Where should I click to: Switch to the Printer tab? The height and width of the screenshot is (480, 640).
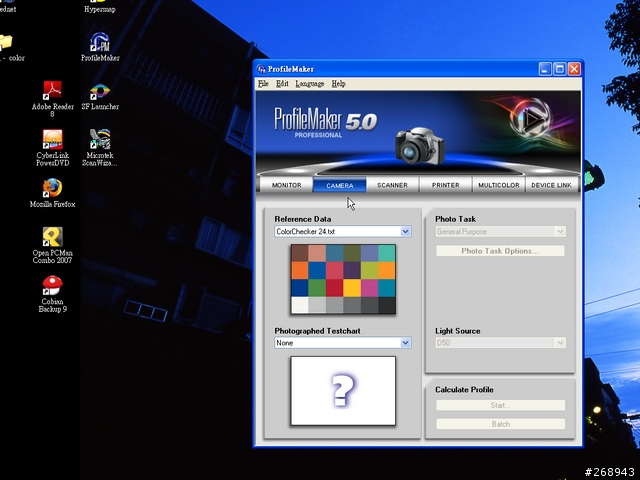click(x=446, y=185)
